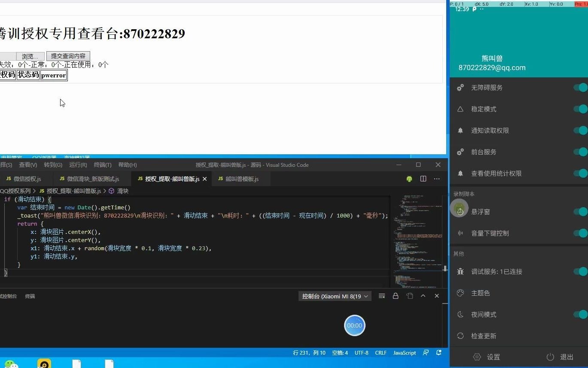This screenshot has height=368, width=588.
Task: Click the blue 00:00 recording timer circle
Action: tap(354, 325)
